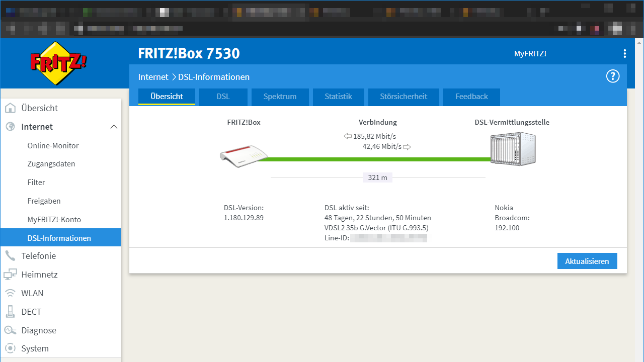
Task: Click the DSL-Informationen breadcrumb text
Action: pyautogui.click(x=214, y=77)
